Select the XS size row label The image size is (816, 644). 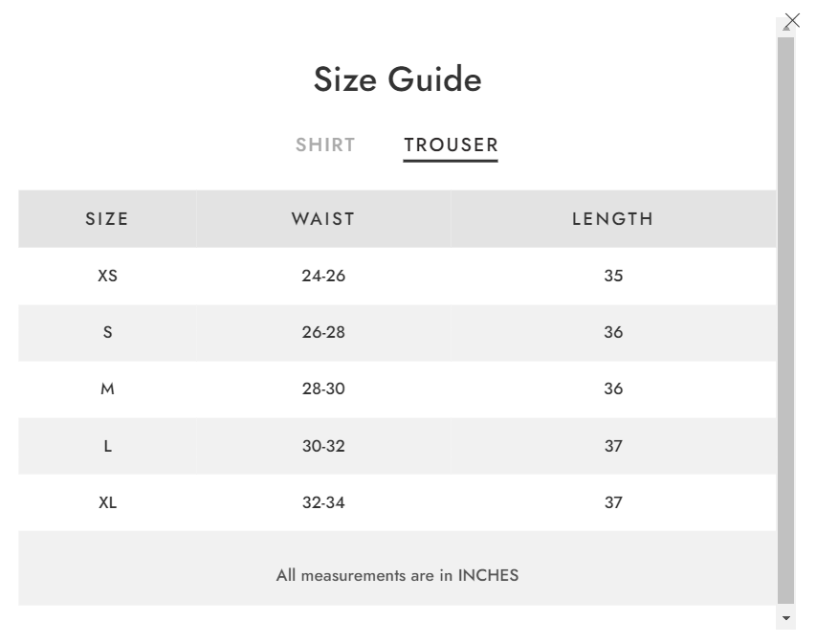pyautogui.click(x=108, y=276)
